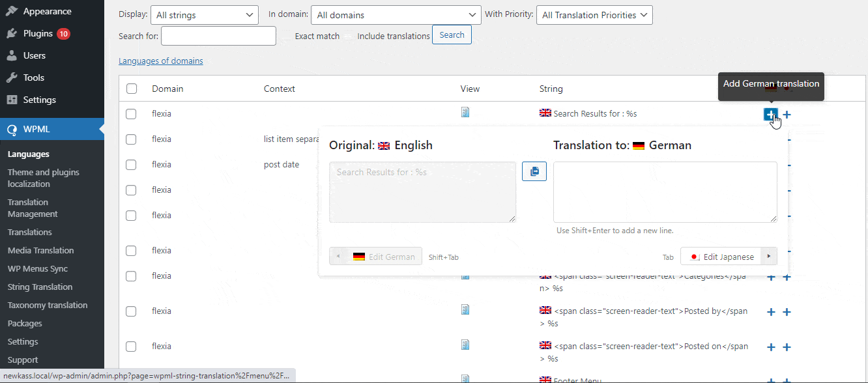
Task: Click the Tools wrench icon in sidebar
Action: click(12, 78)
